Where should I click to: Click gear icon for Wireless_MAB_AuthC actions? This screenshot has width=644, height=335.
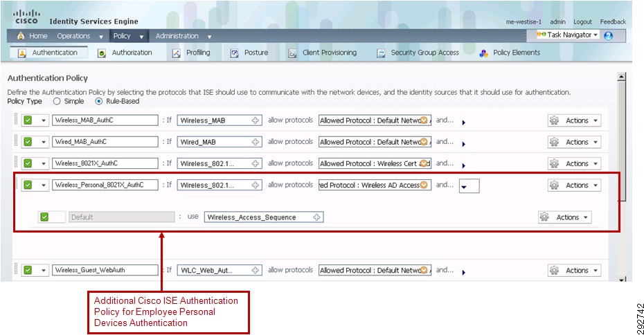click(x=554, y=120)
